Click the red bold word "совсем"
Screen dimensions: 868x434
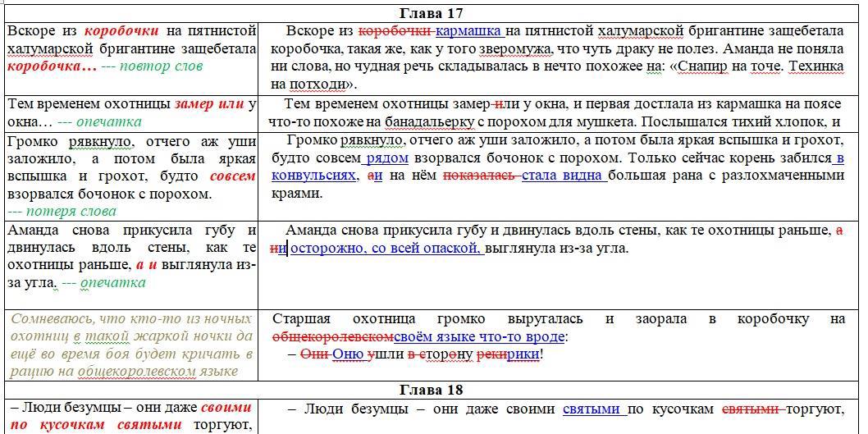pos(233,176)
